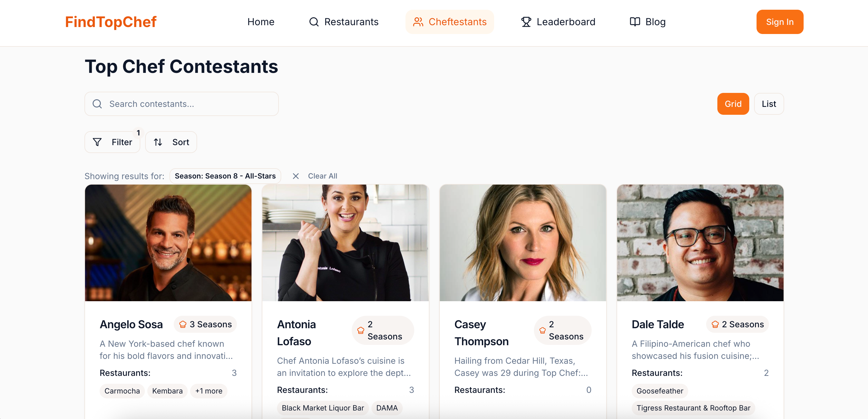This screenshot has width=868, height=419.
Task: Click the Casey Thompson name
Action: [481, 332]
